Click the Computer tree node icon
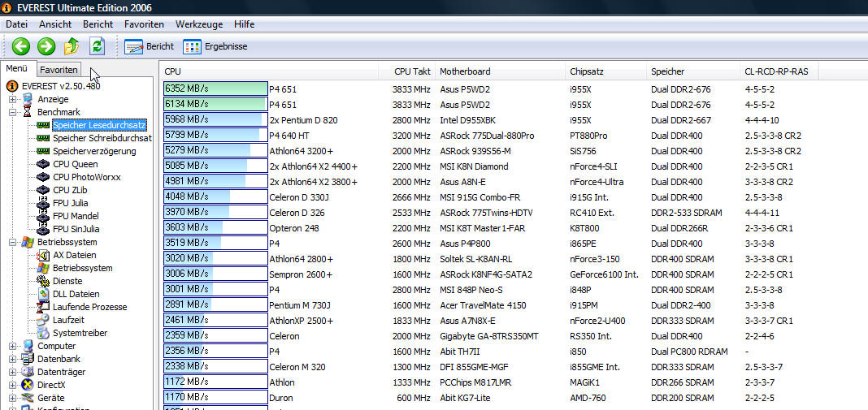Screen dimensions: 868x410 pos(28,347)
